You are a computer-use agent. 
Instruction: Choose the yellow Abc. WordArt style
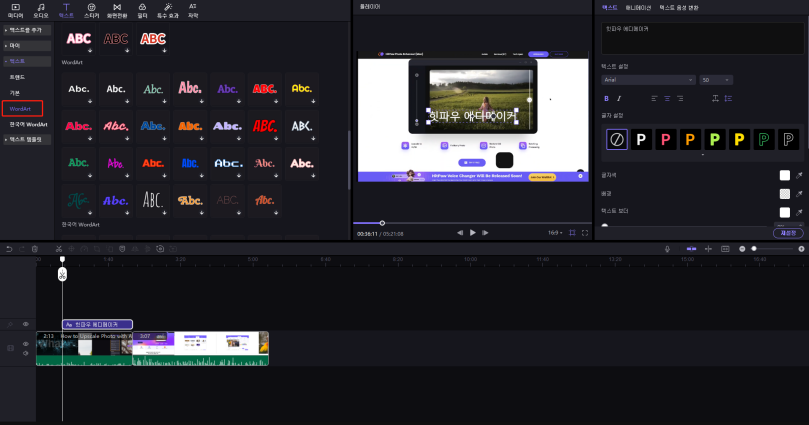[302, 89]
